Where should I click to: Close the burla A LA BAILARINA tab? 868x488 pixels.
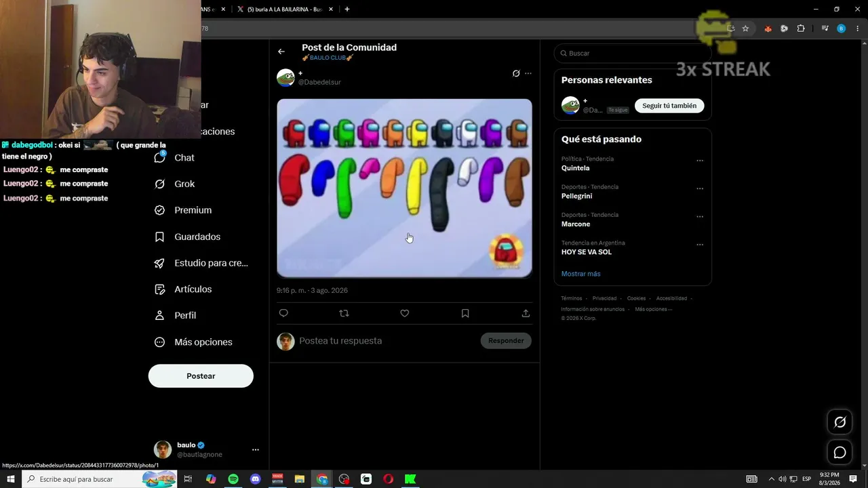pos(331,9)
